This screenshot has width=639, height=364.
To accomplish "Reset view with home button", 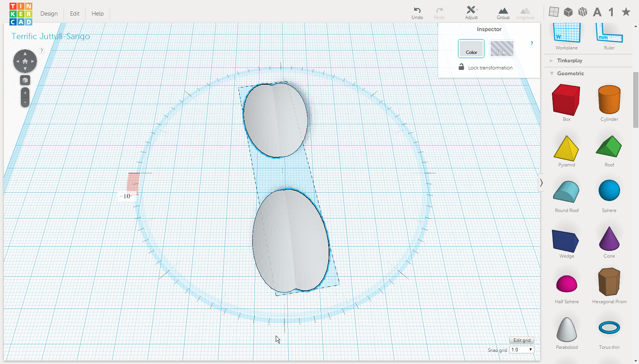I will [x=25, y=61].
